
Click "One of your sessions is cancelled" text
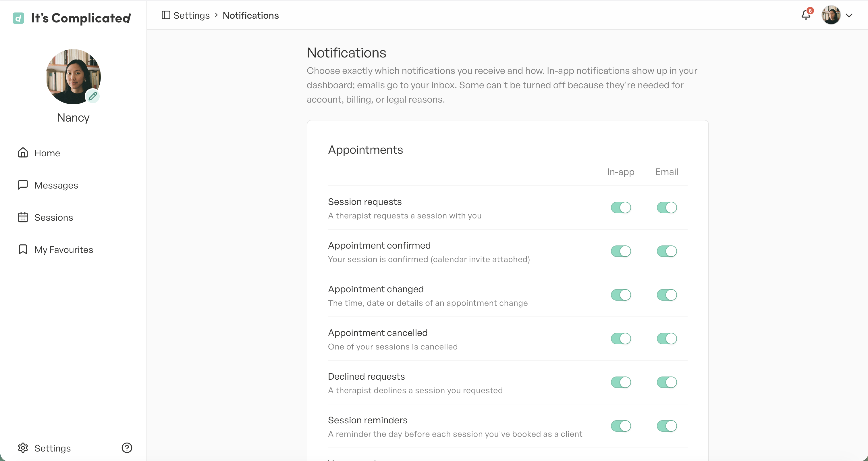click(x=393, y=347)
